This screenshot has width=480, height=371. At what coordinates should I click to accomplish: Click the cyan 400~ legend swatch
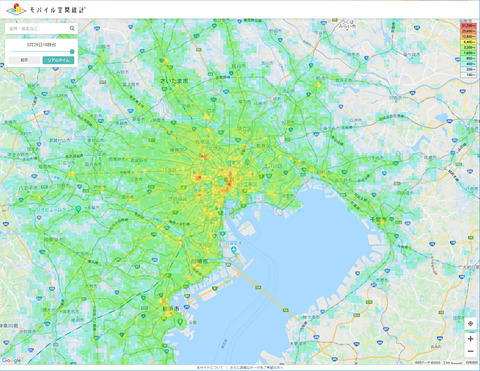(469, 64)
